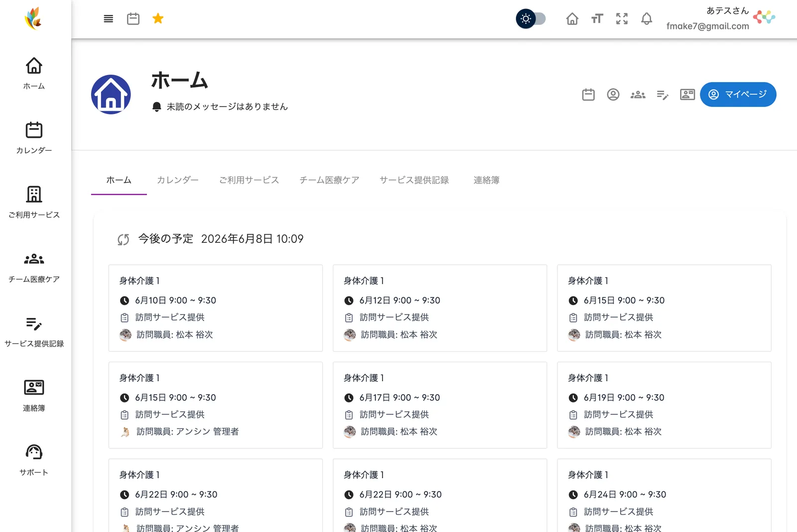
Task: Click the contact card icon in header
Action: (687, 95)
